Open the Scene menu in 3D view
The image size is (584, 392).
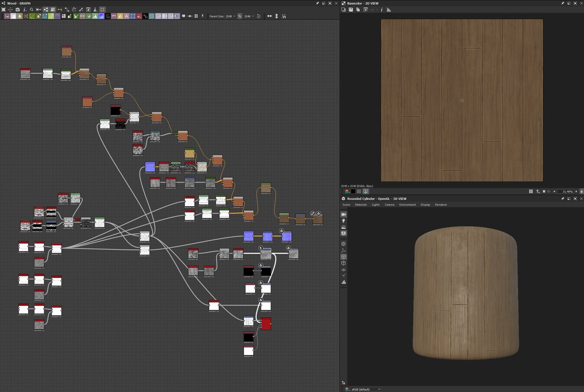347,205
